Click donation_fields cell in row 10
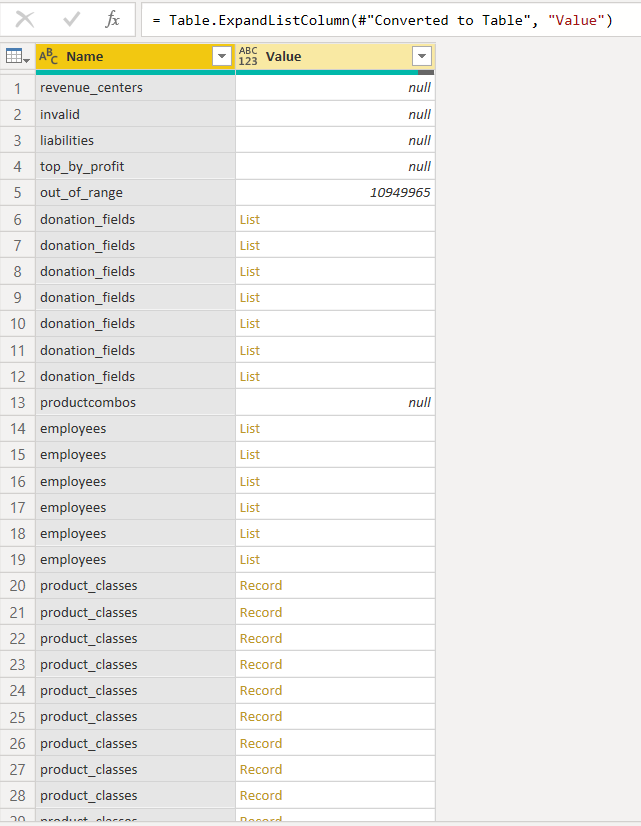Screen dimensions: 641x826 point(135,323)
